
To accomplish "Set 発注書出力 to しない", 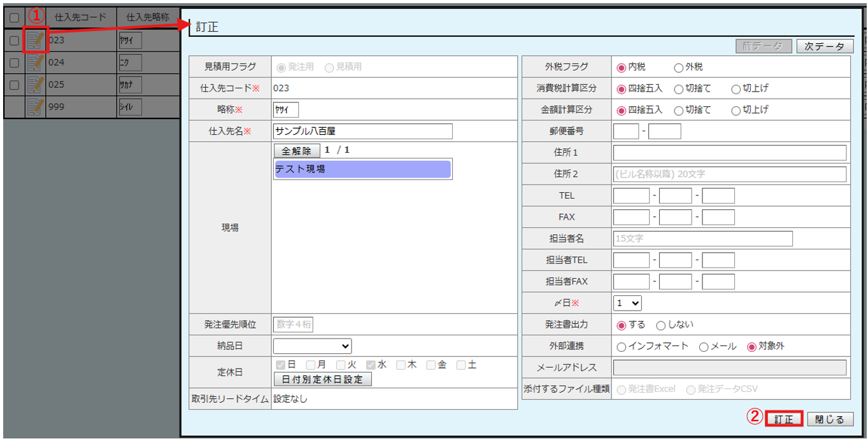I will [x=660, y=325].
